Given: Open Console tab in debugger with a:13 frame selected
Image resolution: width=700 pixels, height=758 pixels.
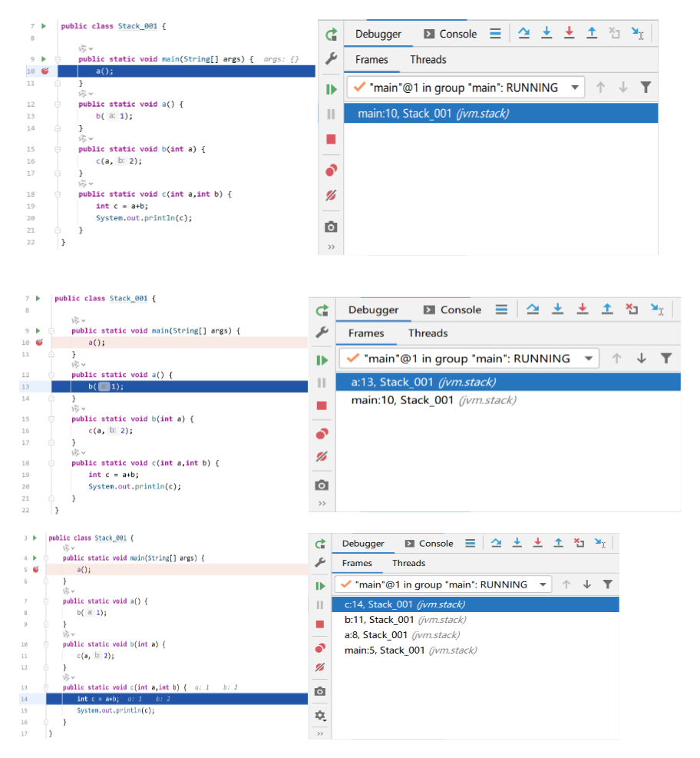Looking at the screenshot, I should click(452, 309).
